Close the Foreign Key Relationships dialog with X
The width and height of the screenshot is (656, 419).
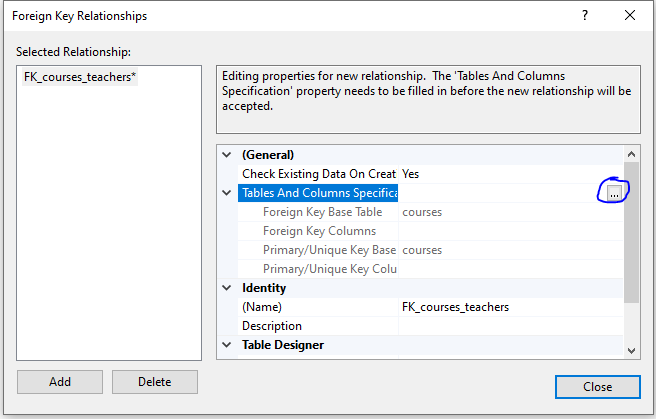629,16
